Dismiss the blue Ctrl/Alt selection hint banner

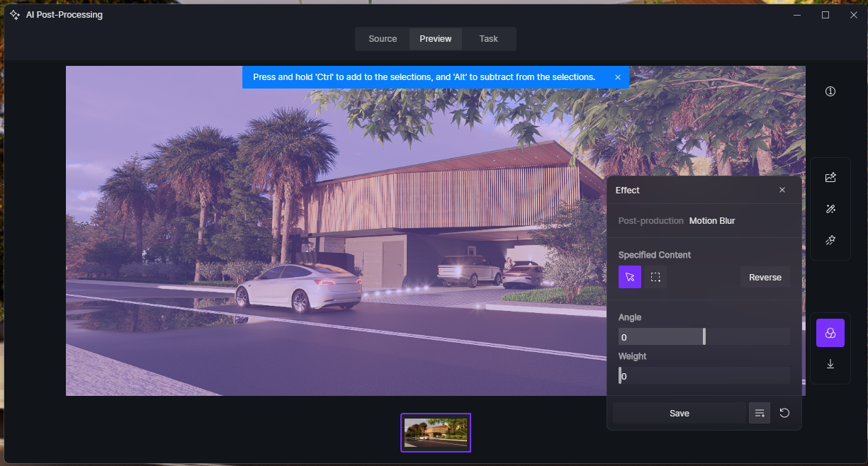[618, 77]
